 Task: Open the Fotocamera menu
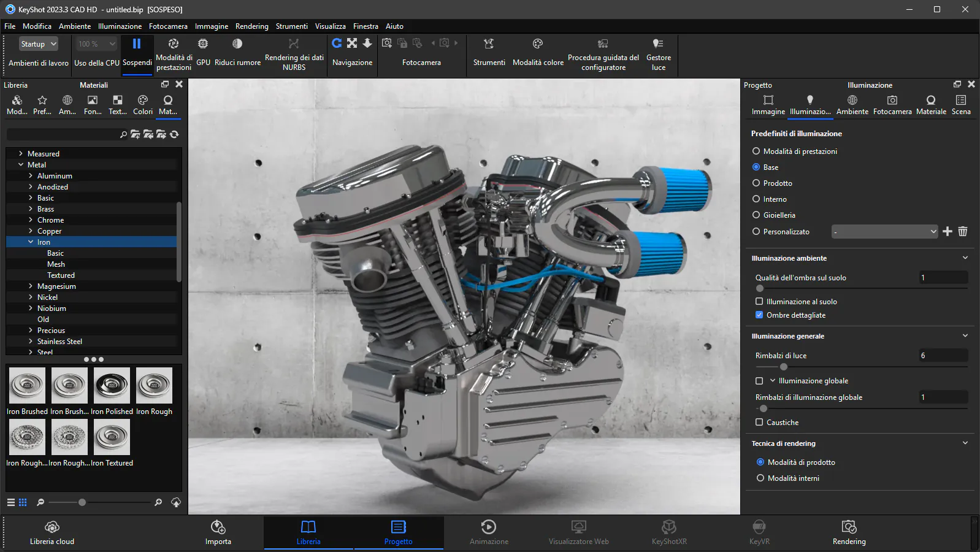tap(168, 26)
